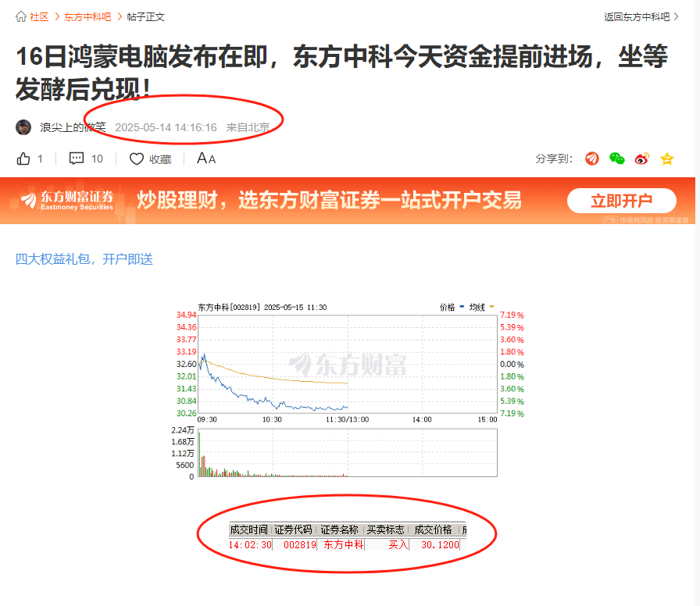This screenshot has width=700, height=606.
Task: Click 返回东方中科吧 link
Action: pyautogui.click(x=637, y=17)
